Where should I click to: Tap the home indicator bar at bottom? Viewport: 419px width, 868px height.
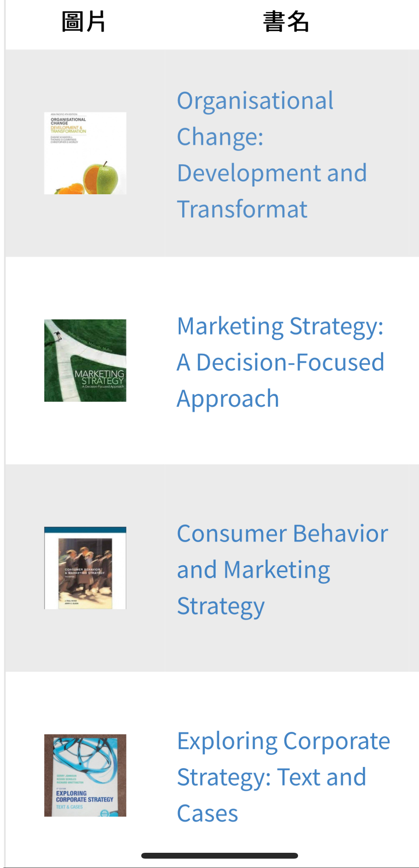click(220, 856)
